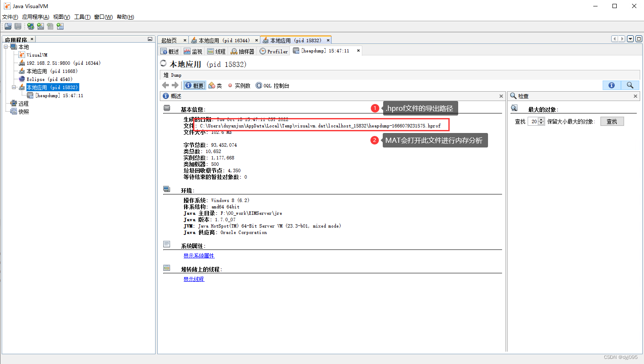
Task: Maximize the editor window area
Action: point(638,39)
